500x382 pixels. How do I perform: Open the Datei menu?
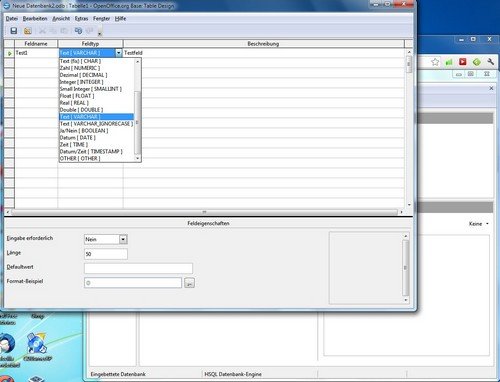tap(12, 19)
